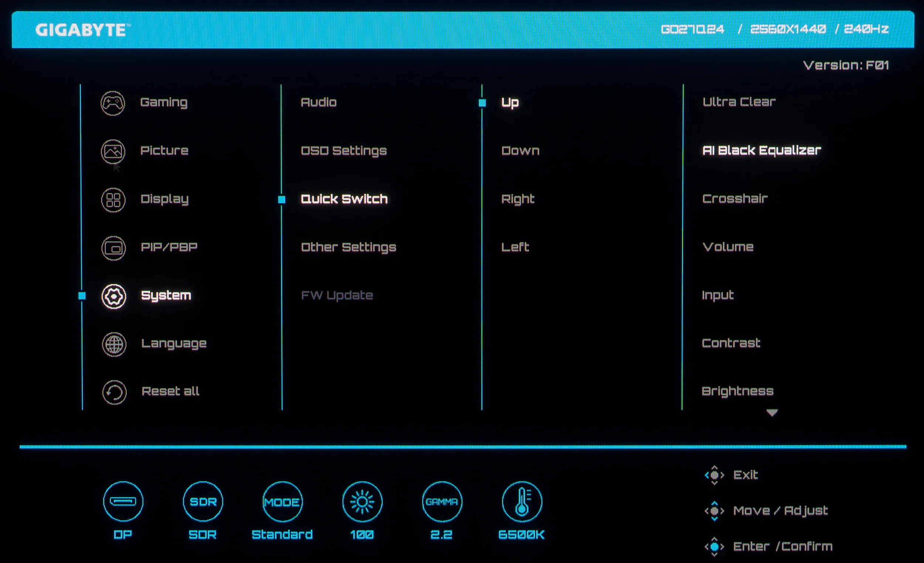Click the MODE Standard status icon
Image resolution: width=924 pixels, height=563 pixels.
pyautogui.click(x=282, y=502)
